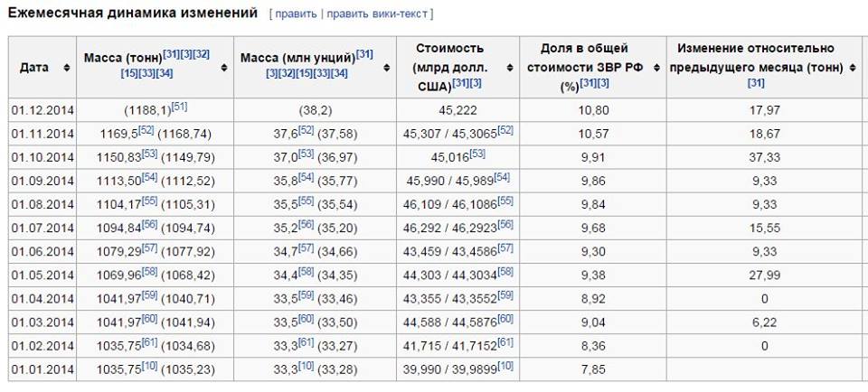Select the 37,33 change value cell
Viewport: 868px width, 392px height.
tap(765, 157)
